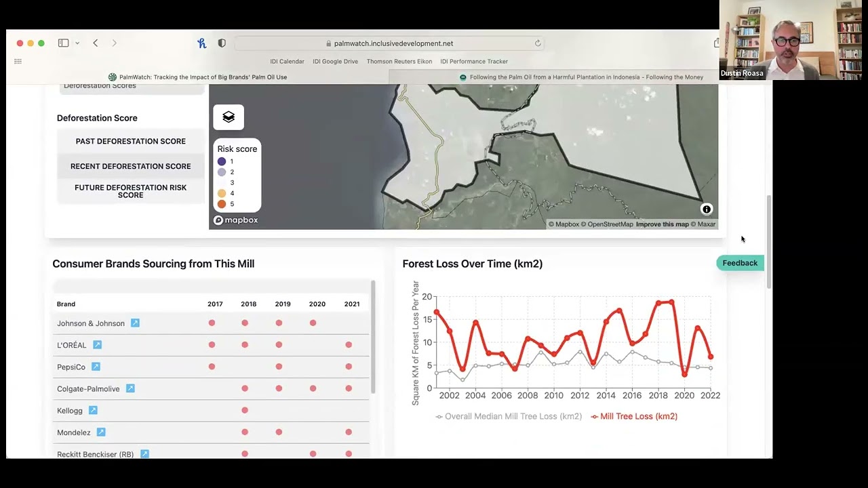Click the 2021 column header
Image resolution: width=868 pixels, height=488 pixels.
click(352, 304)
